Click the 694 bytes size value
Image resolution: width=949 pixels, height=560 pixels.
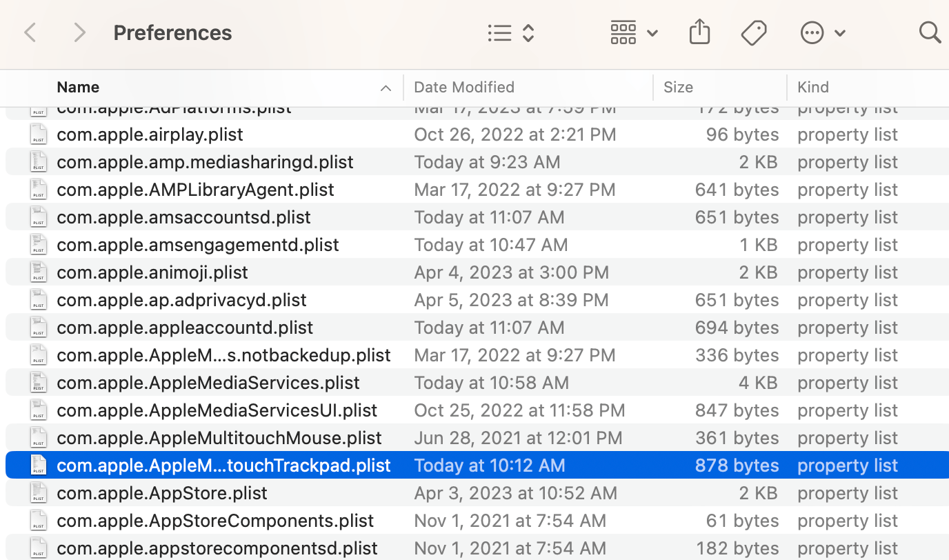click(x=737, y=328)
